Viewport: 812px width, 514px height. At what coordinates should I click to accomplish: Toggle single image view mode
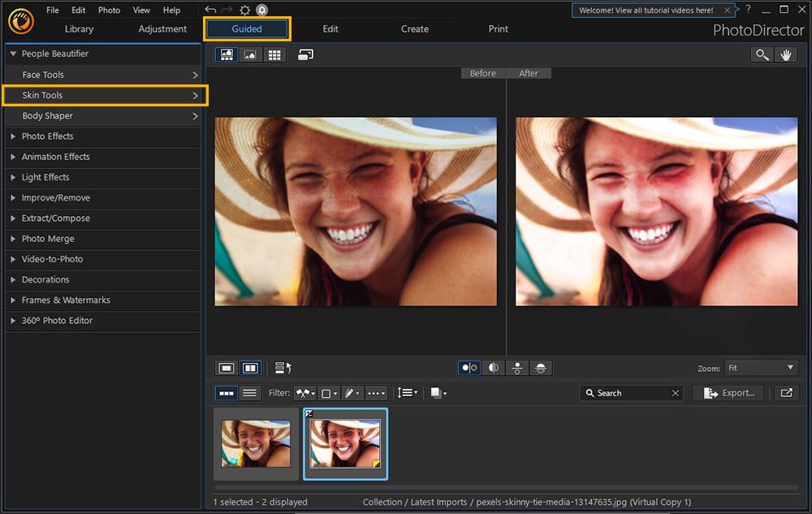[227, 369]
